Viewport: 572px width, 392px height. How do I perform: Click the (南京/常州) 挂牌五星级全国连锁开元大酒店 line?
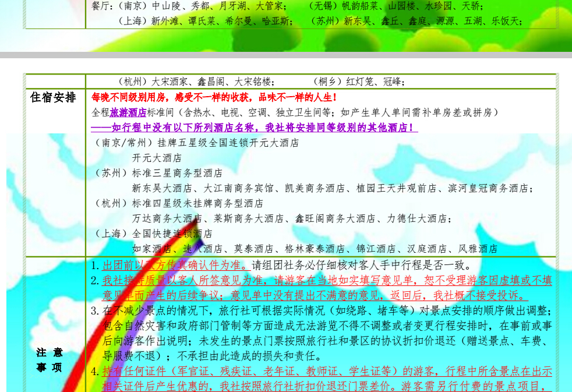[x=196, y=143]
